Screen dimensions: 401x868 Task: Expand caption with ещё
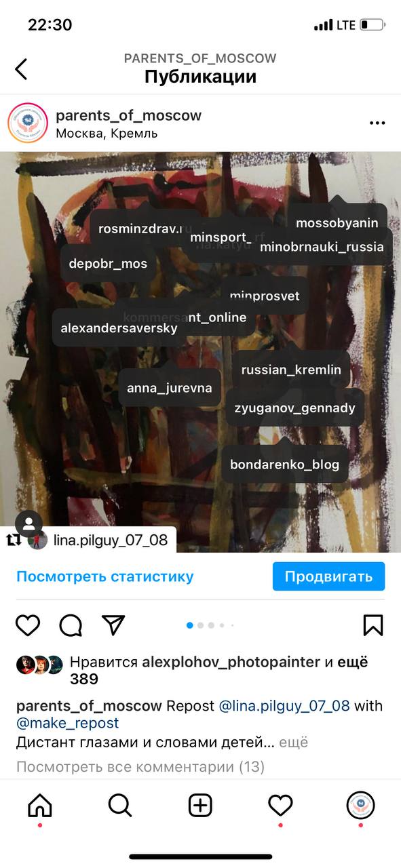tap(293, 743)
